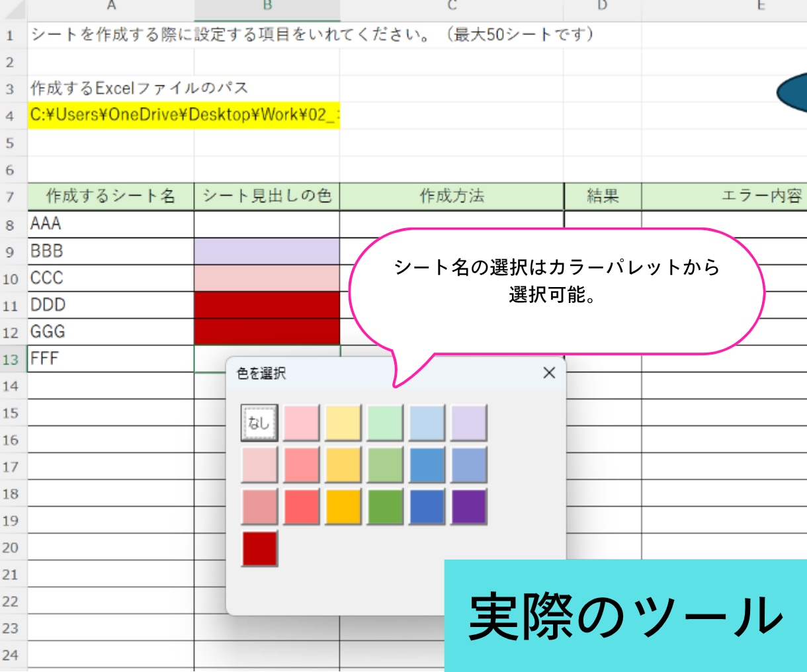Select cell containing BBB

point(111,251)
